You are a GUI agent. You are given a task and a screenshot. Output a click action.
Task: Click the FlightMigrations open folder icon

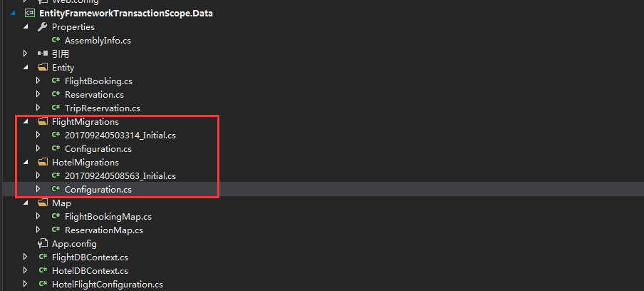point(42,122)
